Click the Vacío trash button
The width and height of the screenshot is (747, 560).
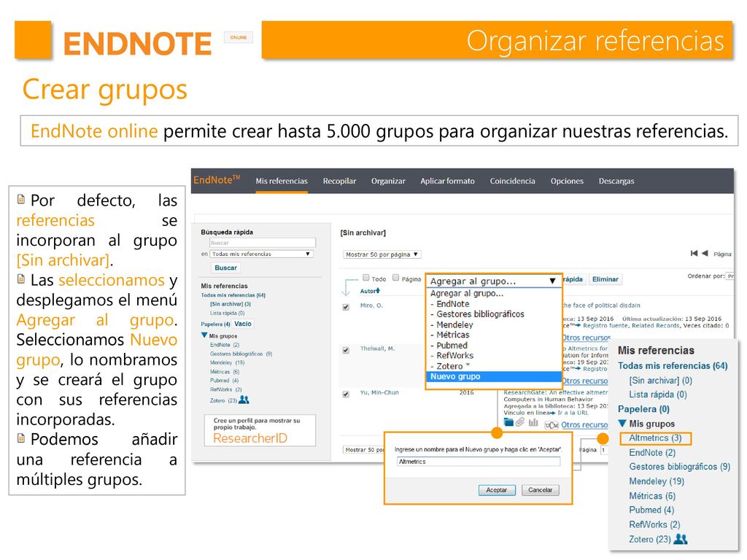(243, 324)
